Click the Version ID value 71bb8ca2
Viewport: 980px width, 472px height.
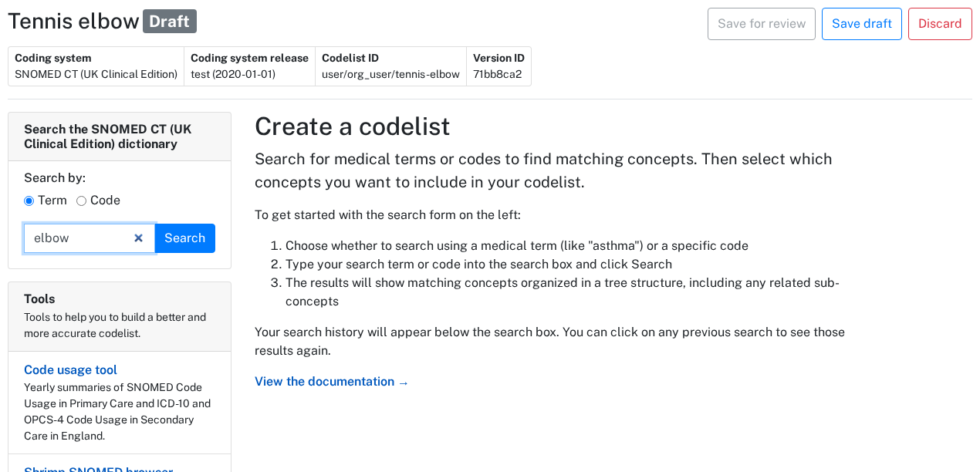pyautogui.click(x=498, y=75)
